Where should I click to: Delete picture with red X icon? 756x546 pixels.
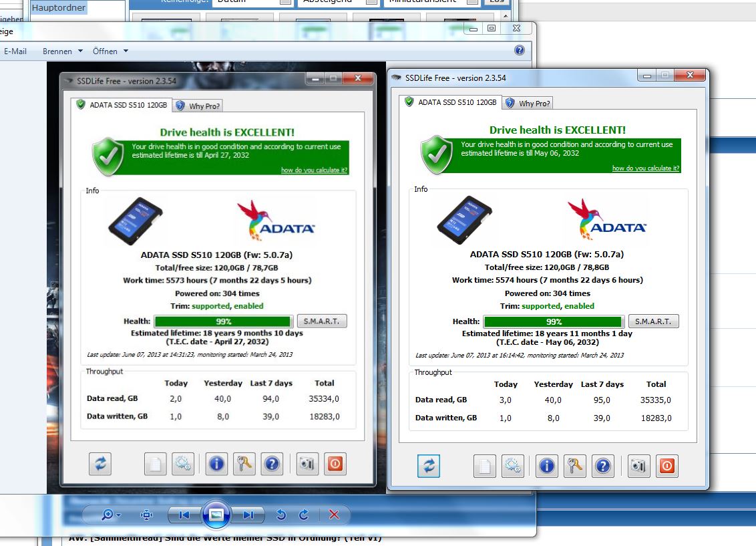[334, 515]
